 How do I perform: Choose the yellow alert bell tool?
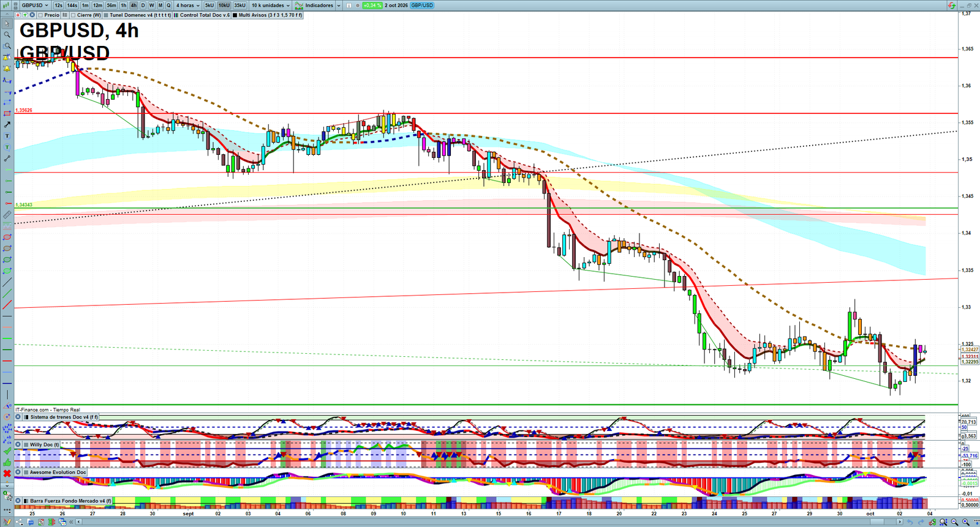[7, 69]
